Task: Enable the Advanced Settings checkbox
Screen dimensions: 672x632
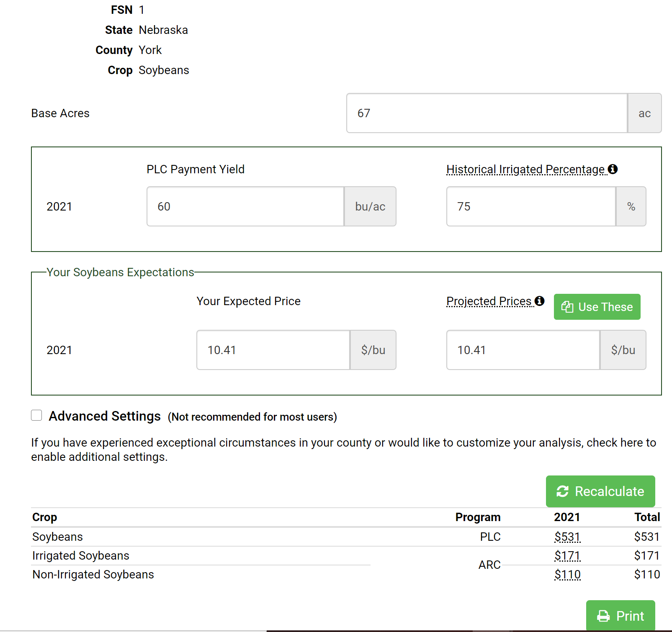Action: click(x=37, y=415)
